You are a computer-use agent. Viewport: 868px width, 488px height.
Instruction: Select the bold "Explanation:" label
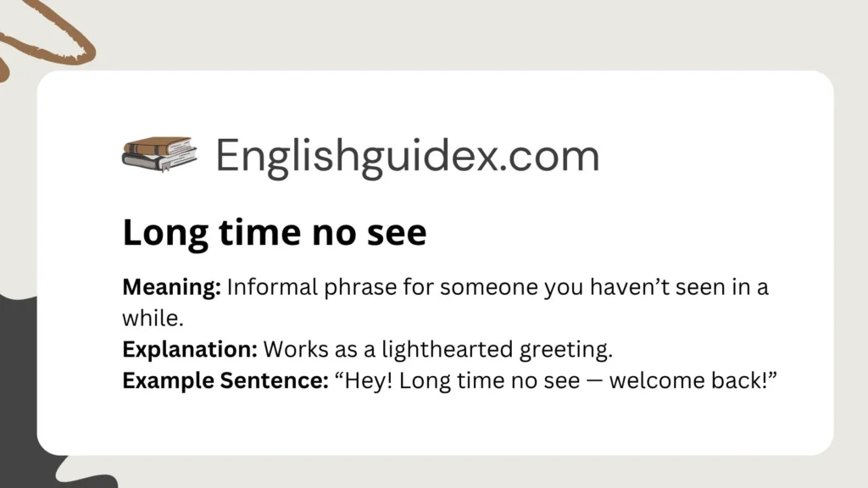point(191,349)
